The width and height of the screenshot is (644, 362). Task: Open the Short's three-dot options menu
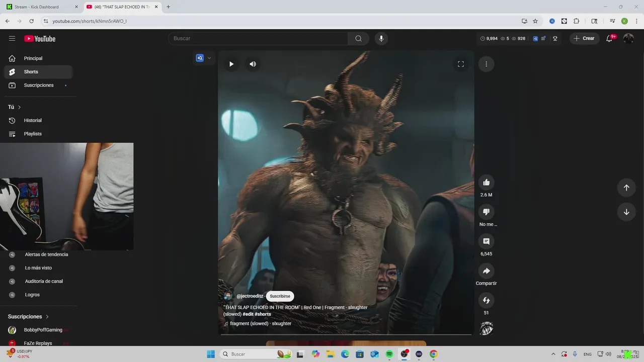click(x=486, y=64)
